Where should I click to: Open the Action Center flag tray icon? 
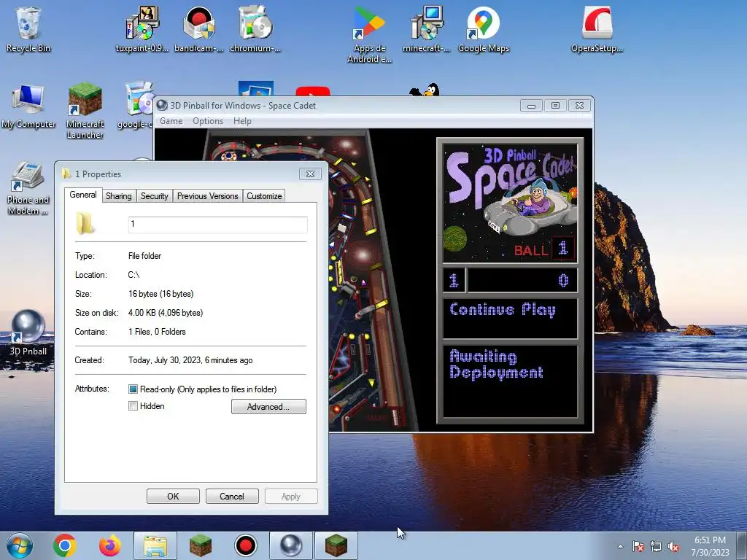click(638, 546)
